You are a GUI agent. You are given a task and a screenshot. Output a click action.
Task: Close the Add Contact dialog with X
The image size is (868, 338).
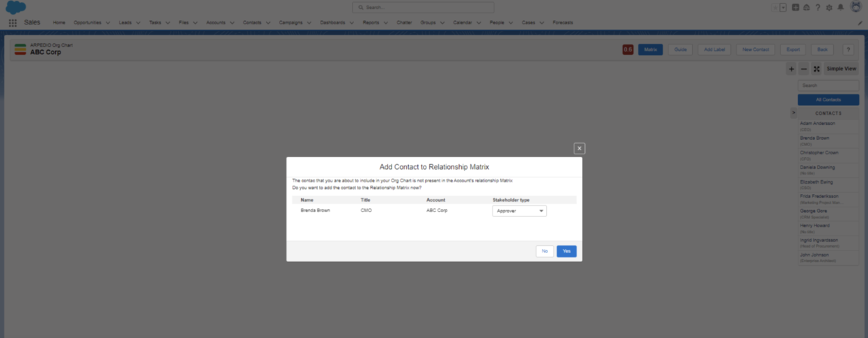pos(579,148)
